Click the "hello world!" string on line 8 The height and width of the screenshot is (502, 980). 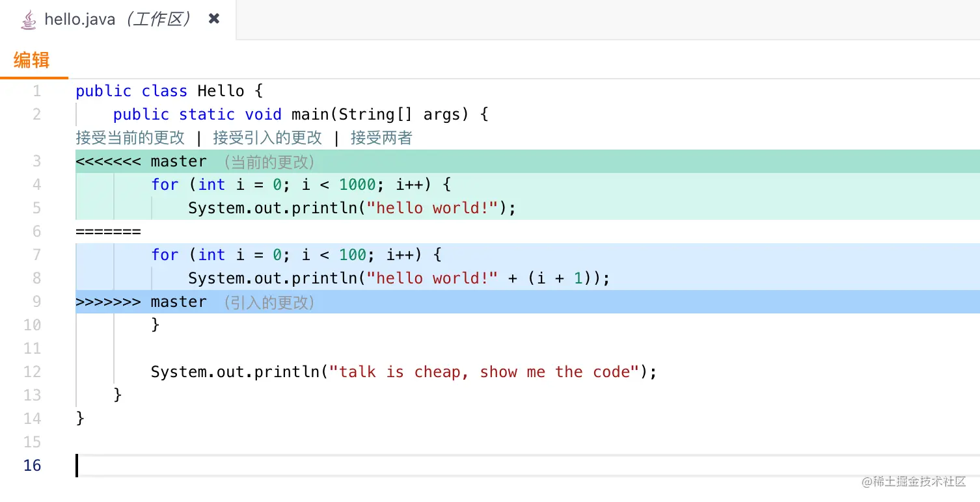(432, 278)
